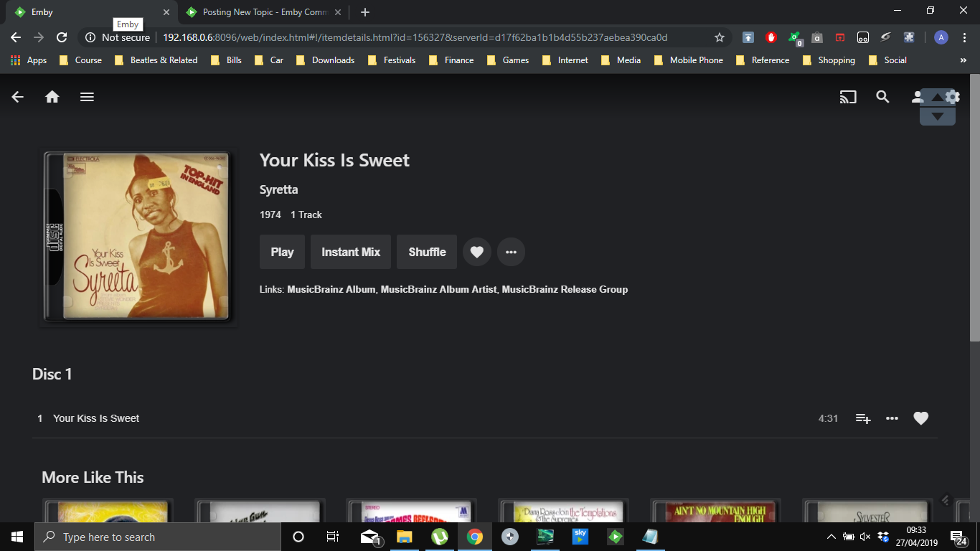The height and width of the screenshot is (551, 980).
Task: Open the MusicBrainz Release Group link
Action: pos(565,289)
